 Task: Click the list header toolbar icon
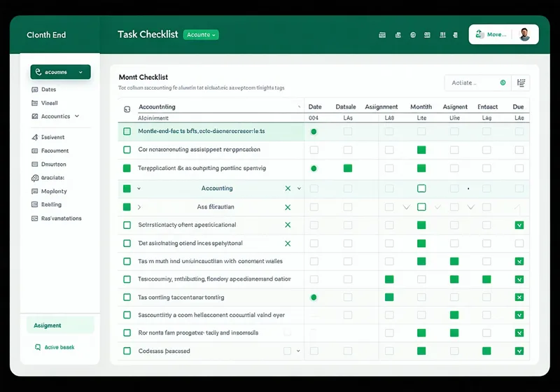click(456, 35)
